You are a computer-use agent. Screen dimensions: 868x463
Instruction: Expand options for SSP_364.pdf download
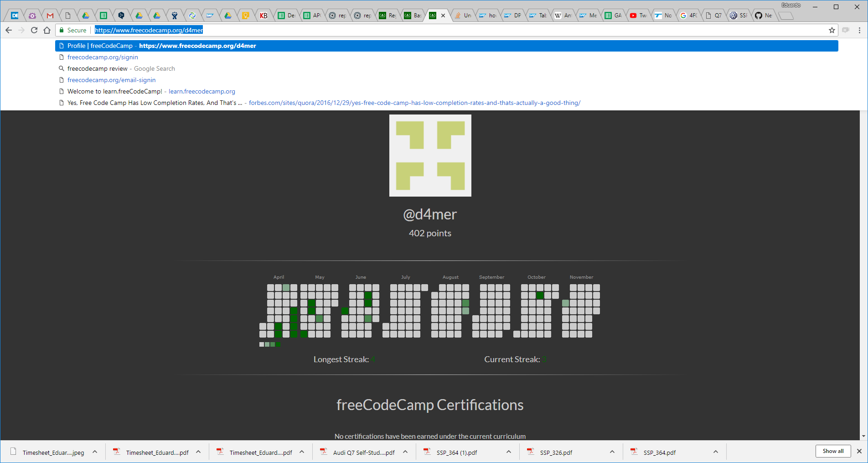716,452
